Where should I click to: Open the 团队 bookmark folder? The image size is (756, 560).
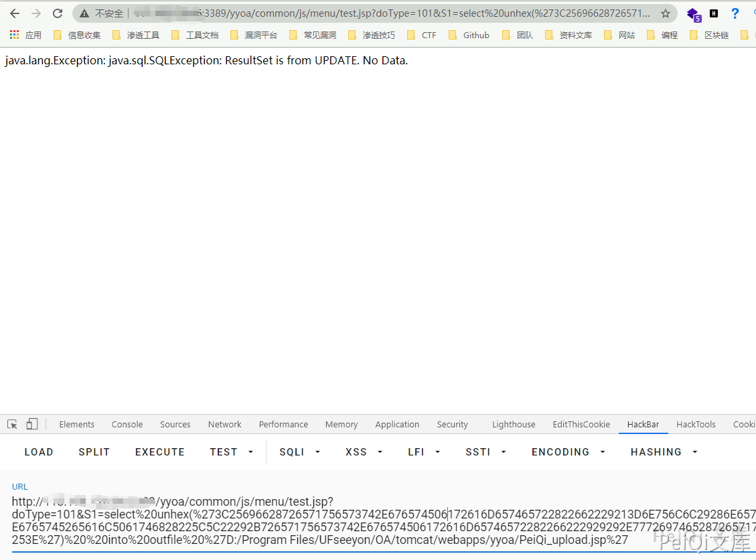[x=518, y=35]
